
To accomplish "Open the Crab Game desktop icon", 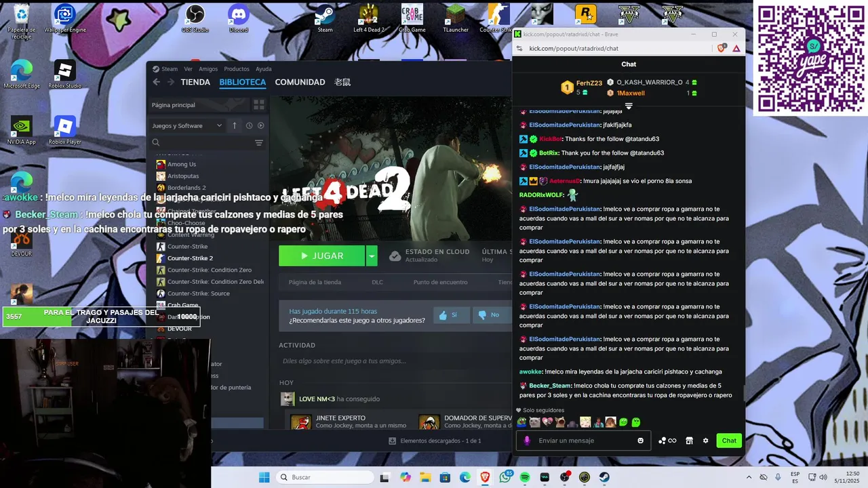I will pos(412,19).
